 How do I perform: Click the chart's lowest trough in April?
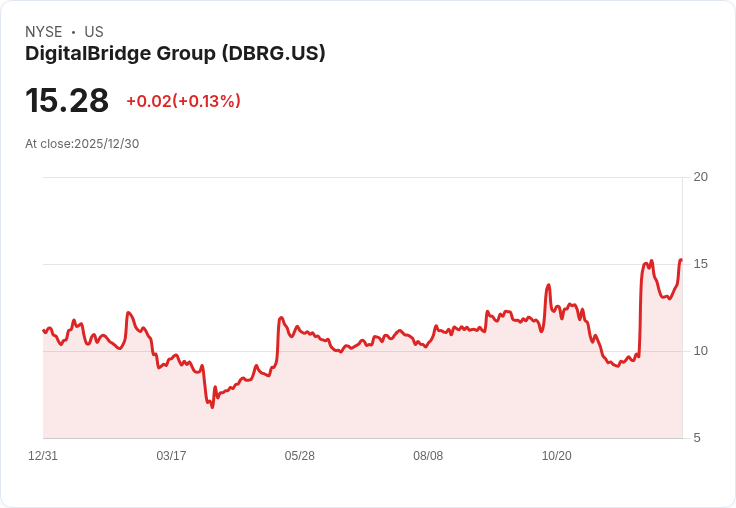[x=212, y=407]
